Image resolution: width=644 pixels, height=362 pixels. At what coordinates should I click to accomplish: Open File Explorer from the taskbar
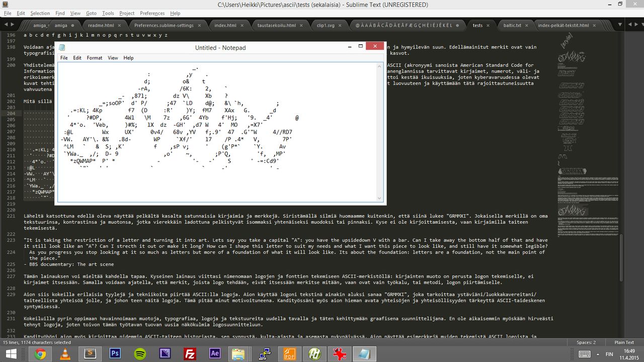[240, 353]
